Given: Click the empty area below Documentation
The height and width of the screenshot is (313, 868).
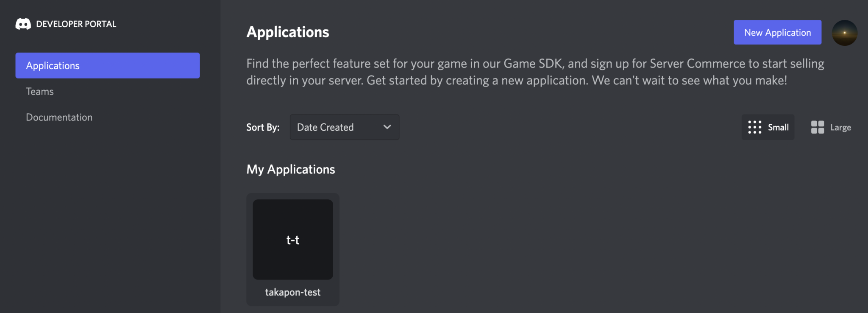Looking at the screenshot, I should 108,212.
